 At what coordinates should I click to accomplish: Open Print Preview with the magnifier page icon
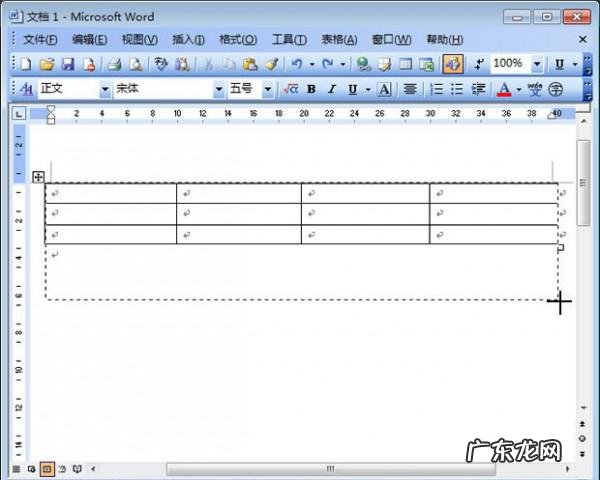pyautogui.click(x=135, y=64)
